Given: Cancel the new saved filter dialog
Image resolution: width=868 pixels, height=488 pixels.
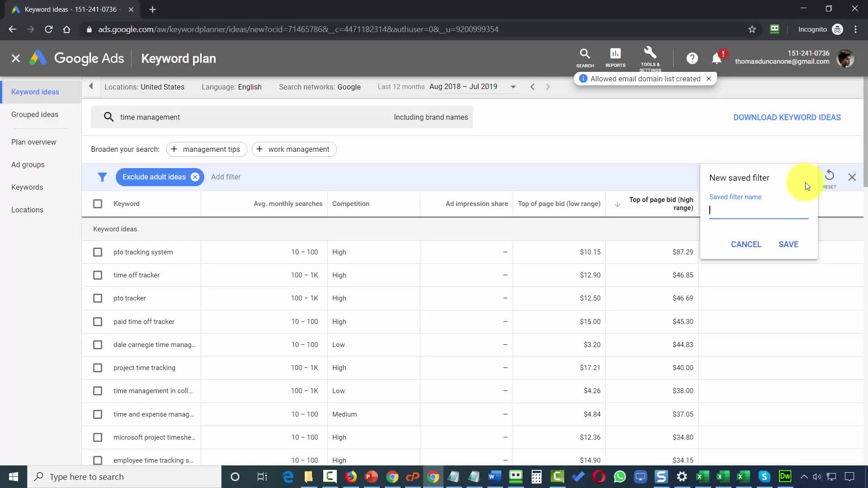Looking at the screenshot, I should pyautogui.click(x=746, y=244).
